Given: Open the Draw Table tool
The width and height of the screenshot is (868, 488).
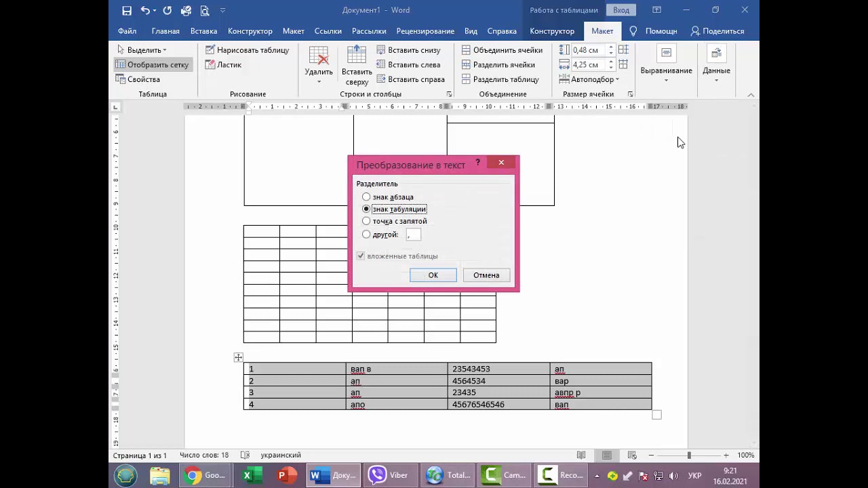Looking at the screenshot, I should coord(248,50).
